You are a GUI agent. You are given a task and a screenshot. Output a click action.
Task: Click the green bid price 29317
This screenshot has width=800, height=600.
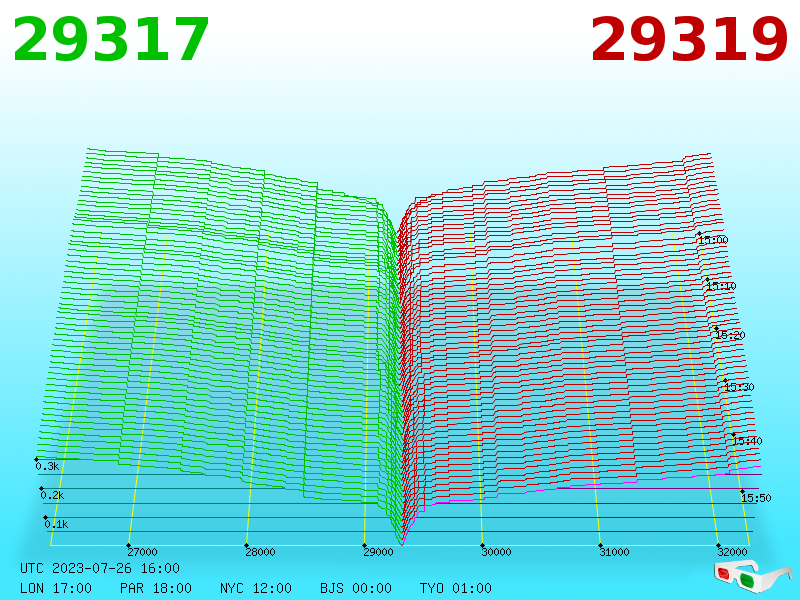[x=111, y=39]
